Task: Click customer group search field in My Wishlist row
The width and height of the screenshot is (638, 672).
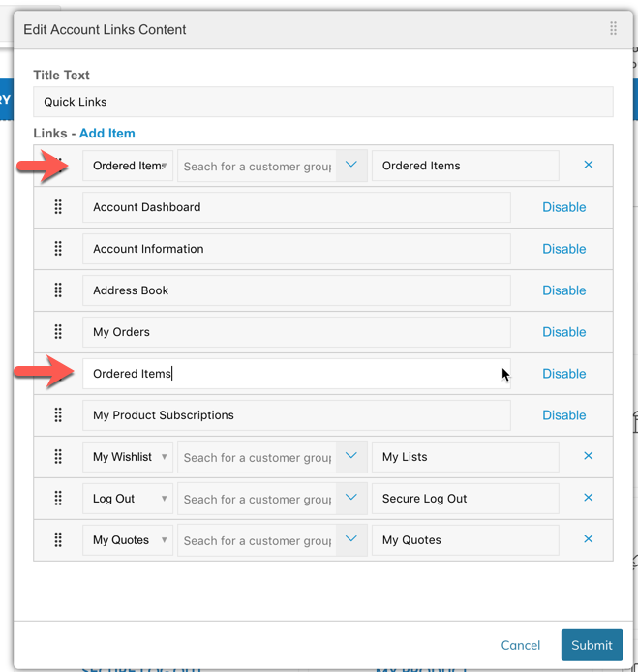Action: (258, 457)
